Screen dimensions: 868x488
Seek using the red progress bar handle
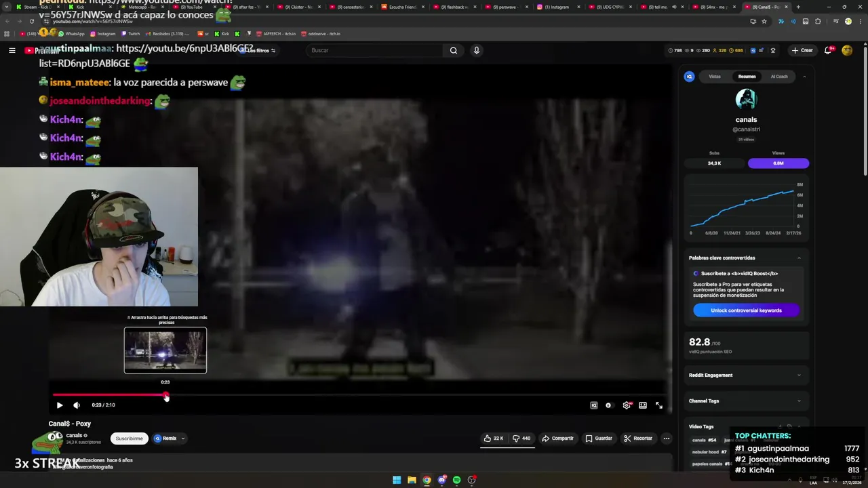coord(165,395)
